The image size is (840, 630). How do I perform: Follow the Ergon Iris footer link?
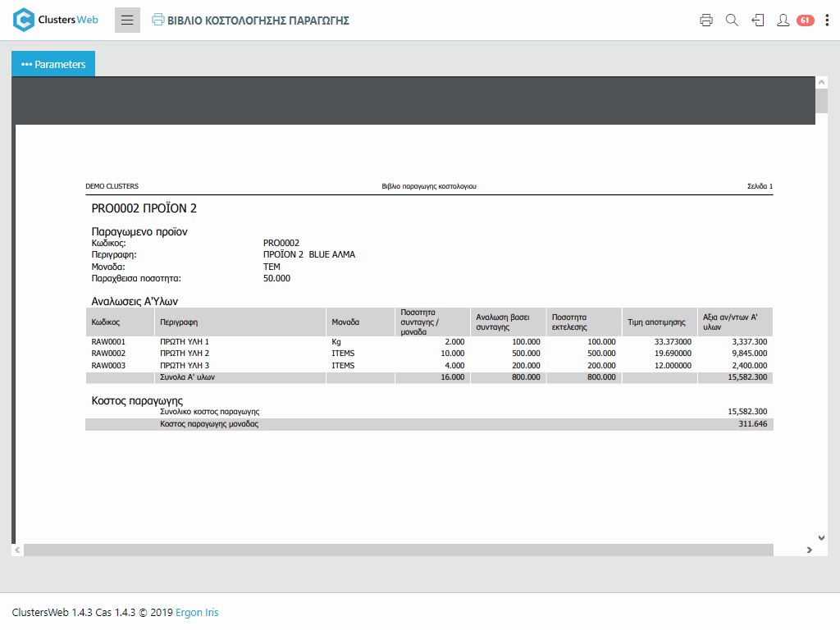(x=197, y=613)
